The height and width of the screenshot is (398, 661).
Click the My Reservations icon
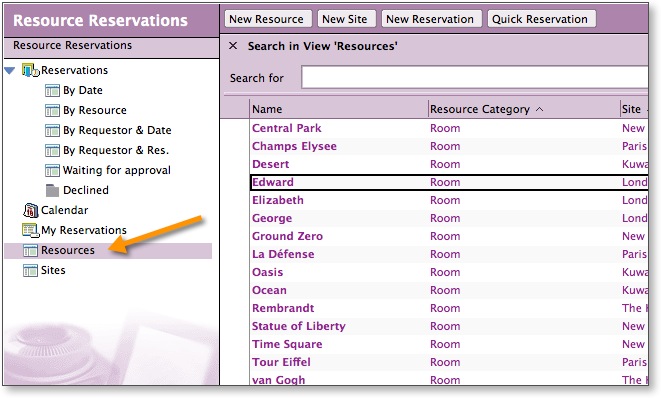(30, 230)
